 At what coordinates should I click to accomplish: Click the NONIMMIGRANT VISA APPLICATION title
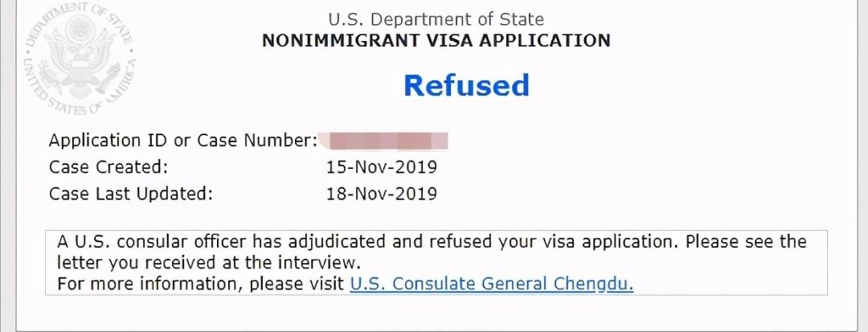(436, 40)
